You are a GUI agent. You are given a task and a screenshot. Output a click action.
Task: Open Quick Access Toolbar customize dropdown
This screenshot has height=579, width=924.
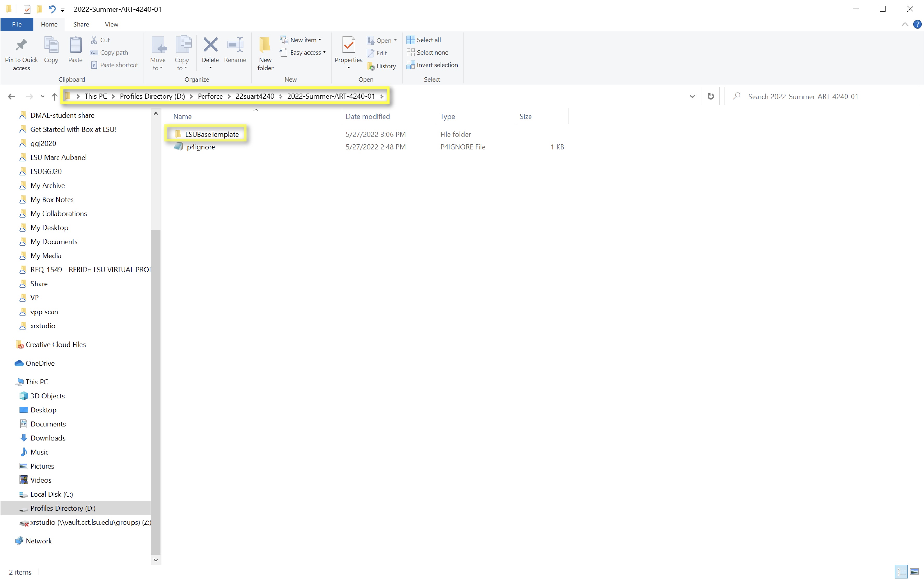62,10
